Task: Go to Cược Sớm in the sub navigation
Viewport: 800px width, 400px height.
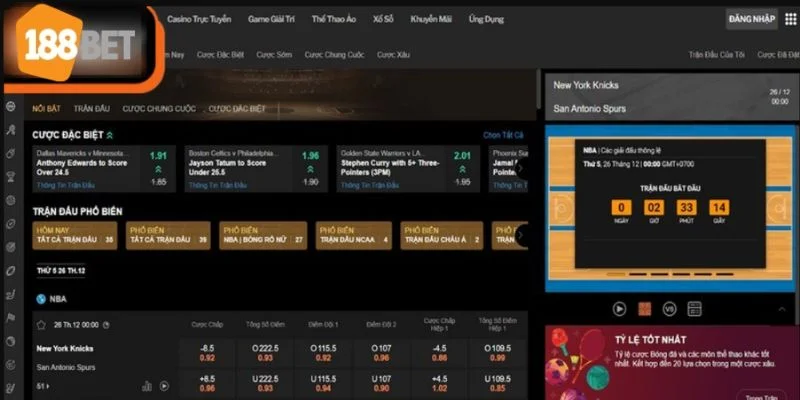Action: (x=274, y=55)
